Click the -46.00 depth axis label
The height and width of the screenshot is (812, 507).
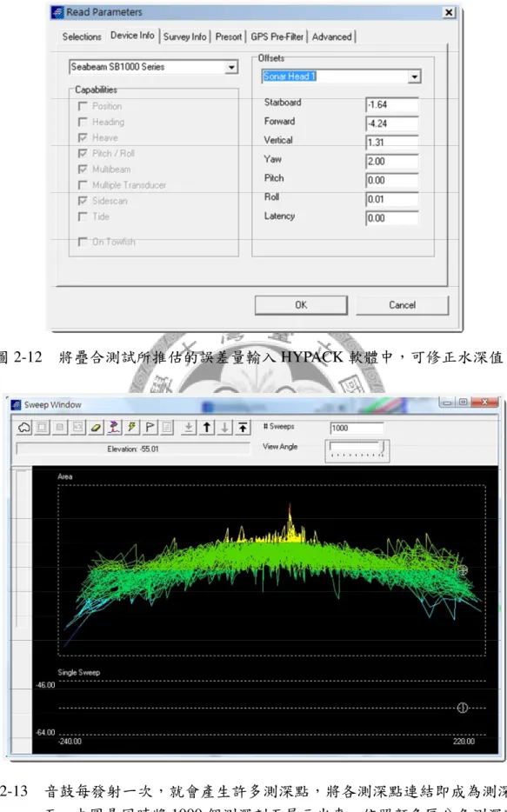pos(45,685)
